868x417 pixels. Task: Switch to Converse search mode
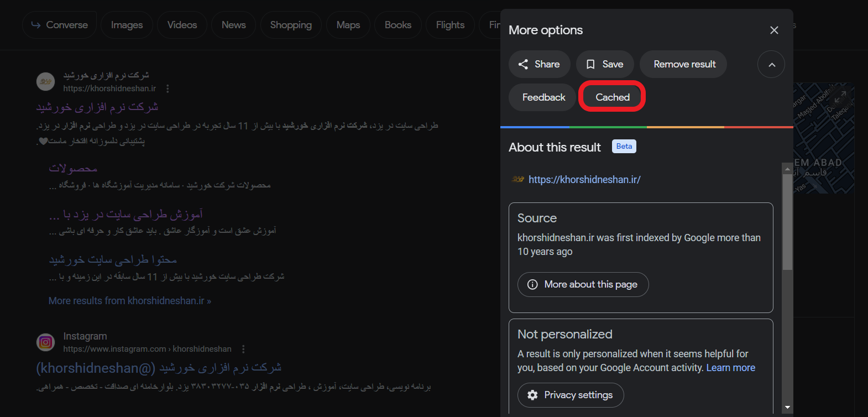[x=60, y=25]
